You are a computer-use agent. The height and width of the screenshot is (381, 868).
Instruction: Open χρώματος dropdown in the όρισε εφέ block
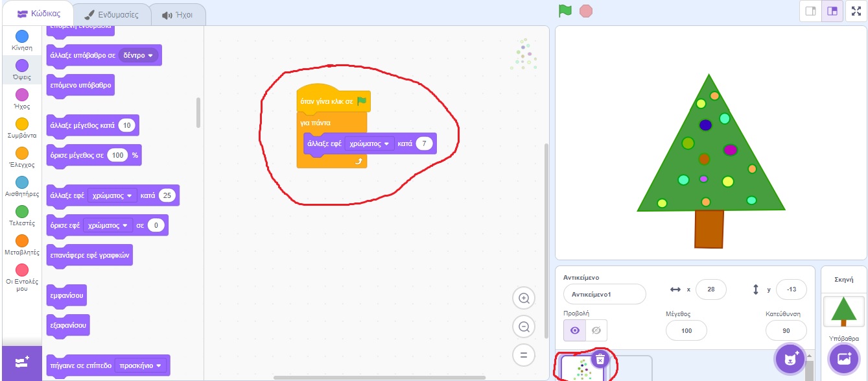(x=107, y=225)
